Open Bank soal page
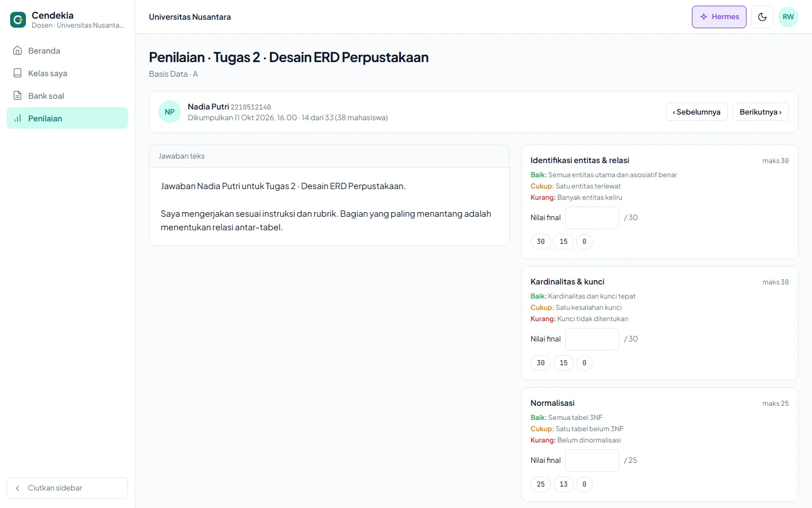Image resolution: width=812 pixels, height=508 pixels. pos(68,96)
